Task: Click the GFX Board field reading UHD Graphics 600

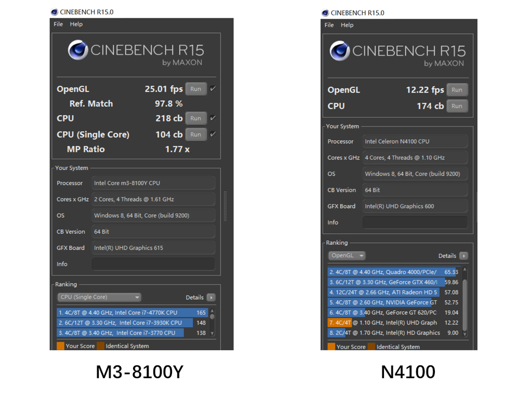Action: click(415, 206)
